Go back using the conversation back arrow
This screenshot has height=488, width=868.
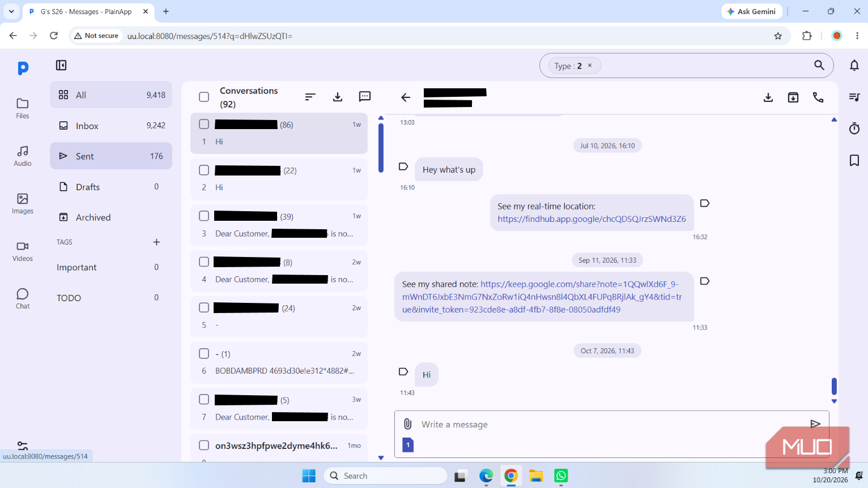tap(406, 97)
